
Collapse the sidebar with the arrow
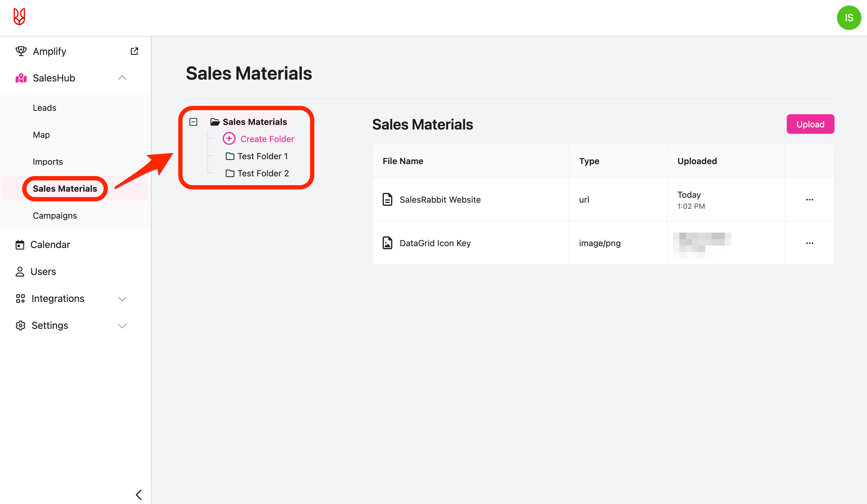pos(139,495)
